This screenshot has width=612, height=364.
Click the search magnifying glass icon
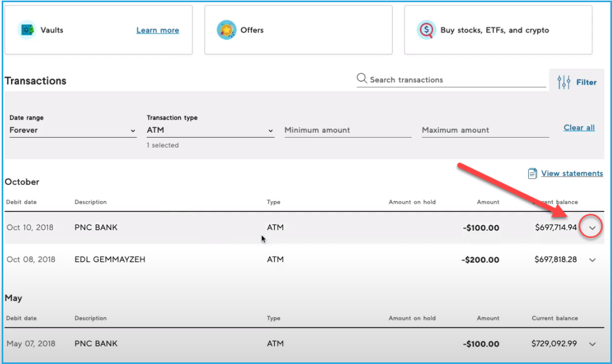362,79
